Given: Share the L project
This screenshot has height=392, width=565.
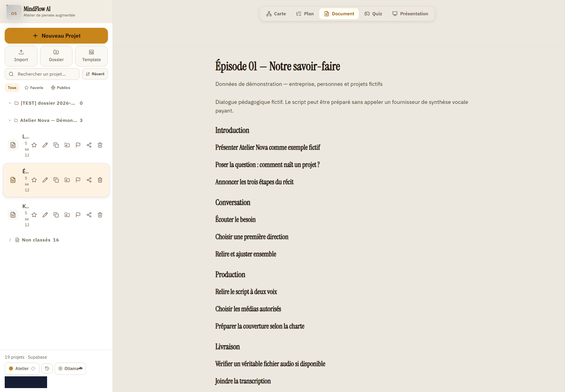Looking at the screenshot, I should click(89, 145).
